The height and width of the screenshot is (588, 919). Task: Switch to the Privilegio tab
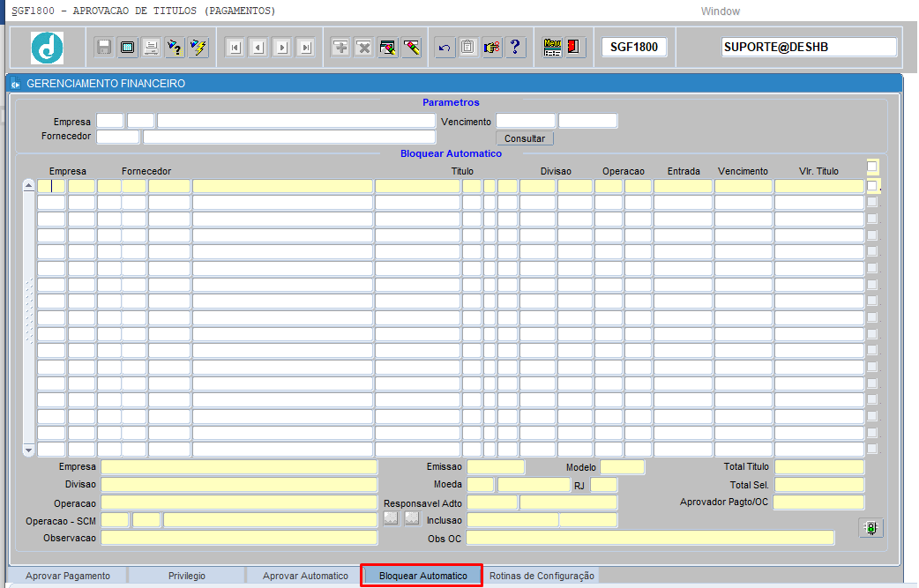click(187, 576)
